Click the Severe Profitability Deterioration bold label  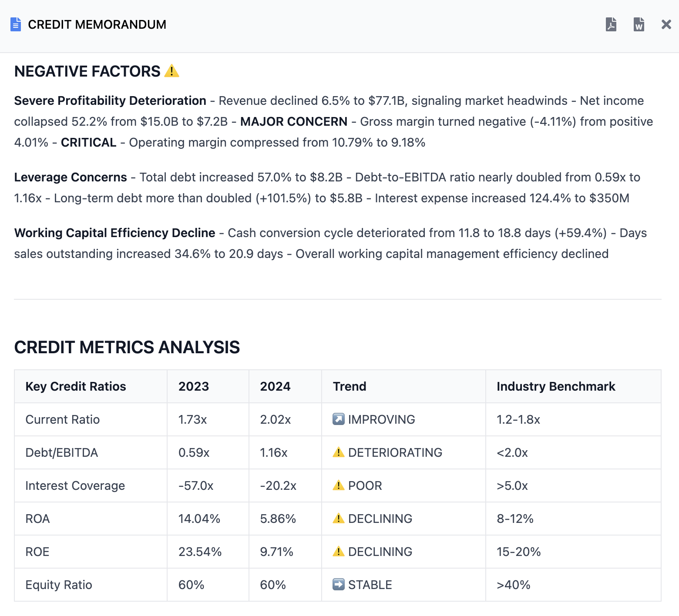coord(110,100)
